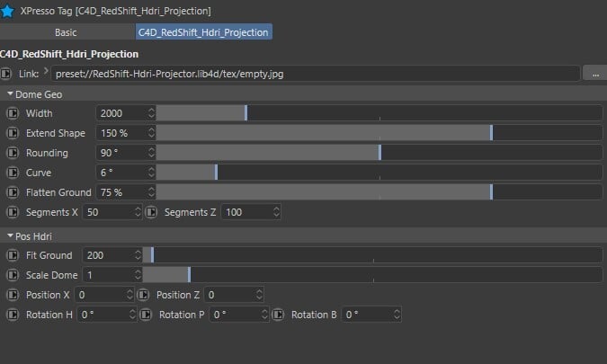Click the Rotation P spinner arrows

[x=264, y=315]
